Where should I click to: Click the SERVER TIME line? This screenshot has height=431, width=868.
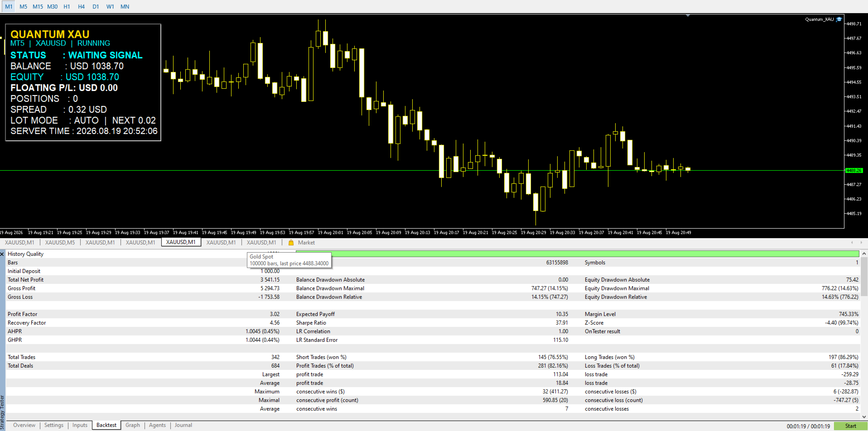pos(84,131)
